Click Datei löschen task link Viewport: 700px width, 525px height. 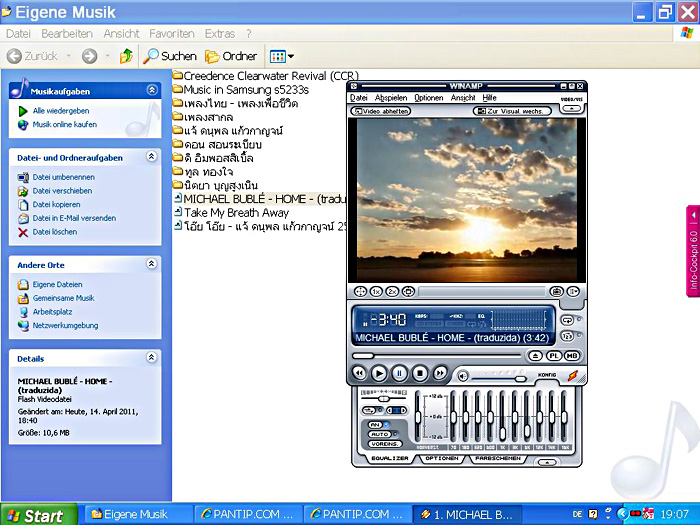(x=54, y=232)
